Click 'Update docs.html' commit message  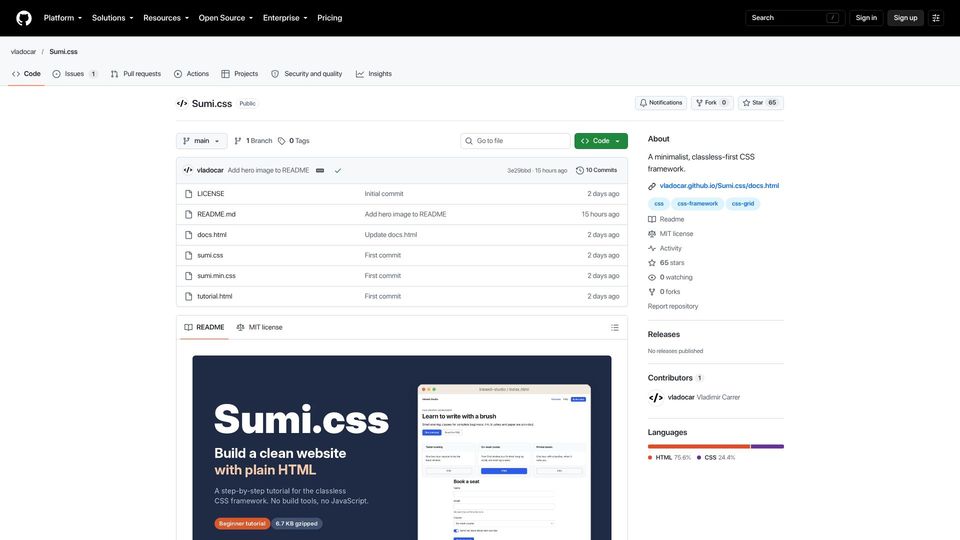point(391,234)
